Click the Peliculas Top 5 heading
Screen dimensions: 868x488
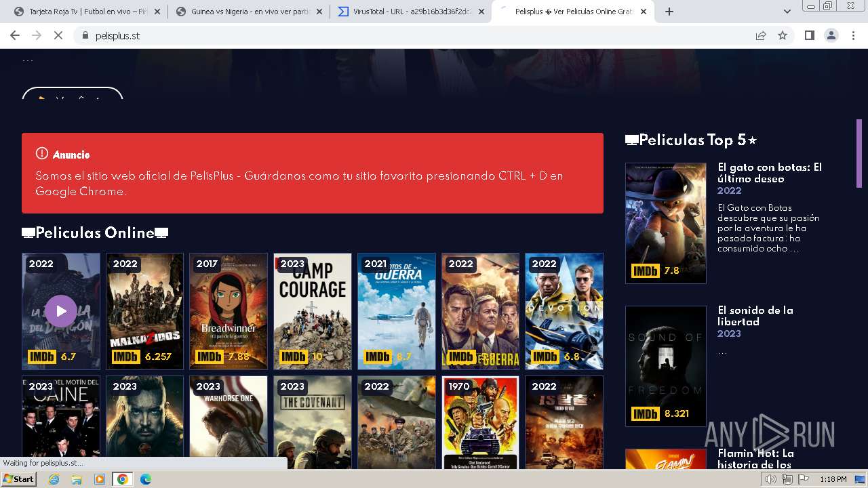point(691,140)
